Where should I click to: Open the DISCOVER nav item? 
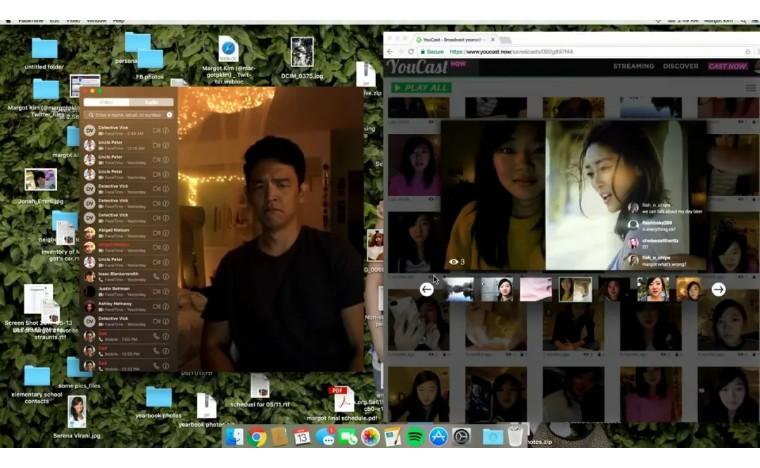[x=681, y=66]
